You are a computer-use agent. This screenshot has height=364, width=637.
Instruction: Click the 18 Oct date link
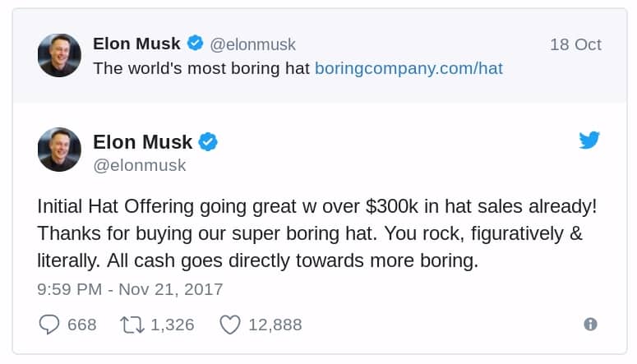point(575,44)
